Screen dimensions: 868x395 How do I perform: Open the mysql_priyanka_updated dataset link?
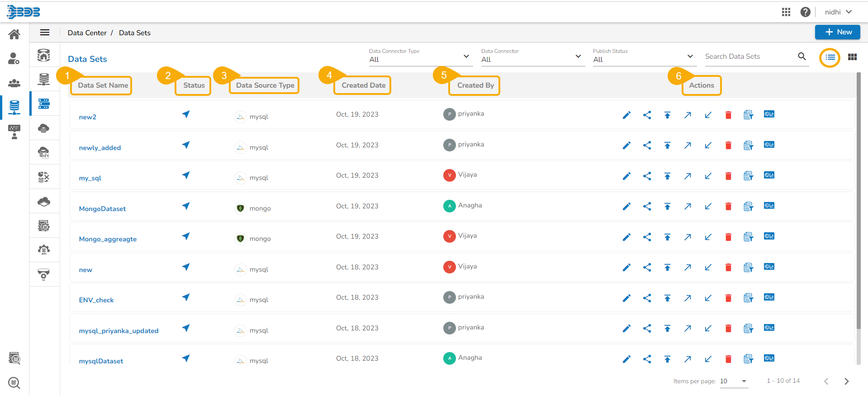(119, 331)
